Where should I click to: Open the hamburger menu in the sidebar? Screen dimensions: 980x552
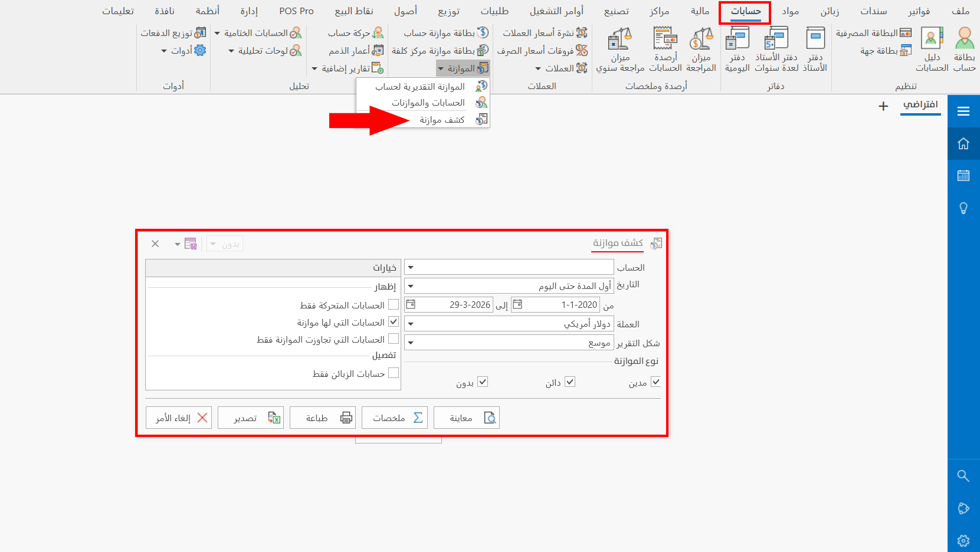[963, 111]
